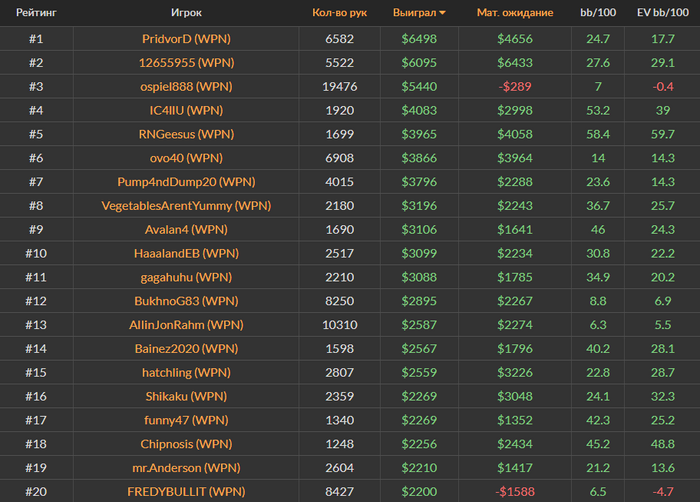Open player PridvorD (WPN) profile
The width and height of the screenshot is (700, 502).
pyautogui.click(x=186, y=38)
